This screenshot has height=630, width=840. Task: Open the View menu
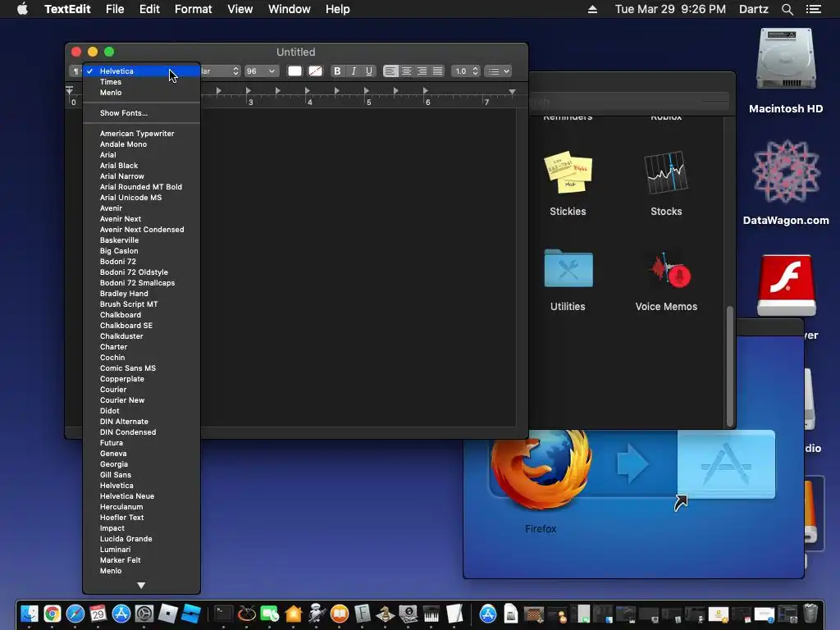pyautogui.click(x=240, y=9)
